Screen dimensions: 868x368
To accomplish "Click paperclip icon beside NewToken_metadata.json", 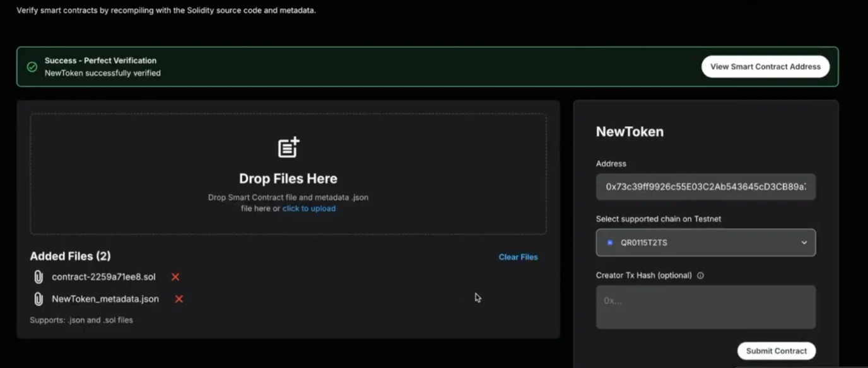I will (x=38, y=299).
